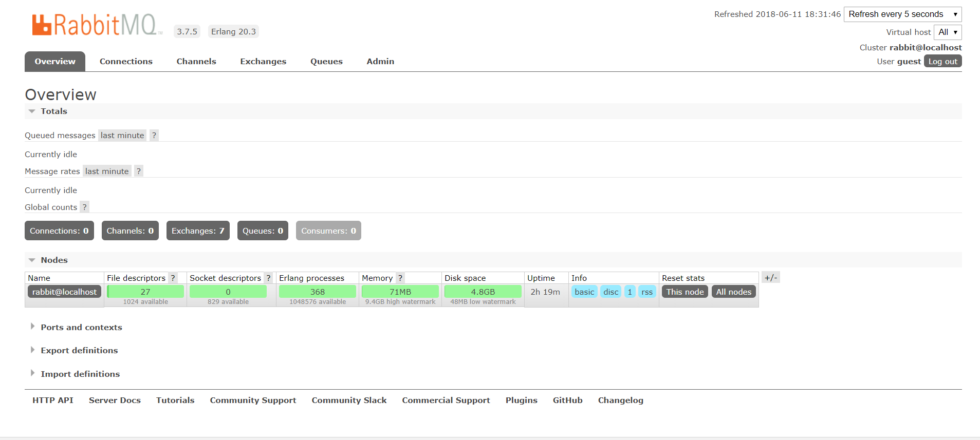
Task: Click the RabbitMQ logo
Action: (x=97, y=25)
